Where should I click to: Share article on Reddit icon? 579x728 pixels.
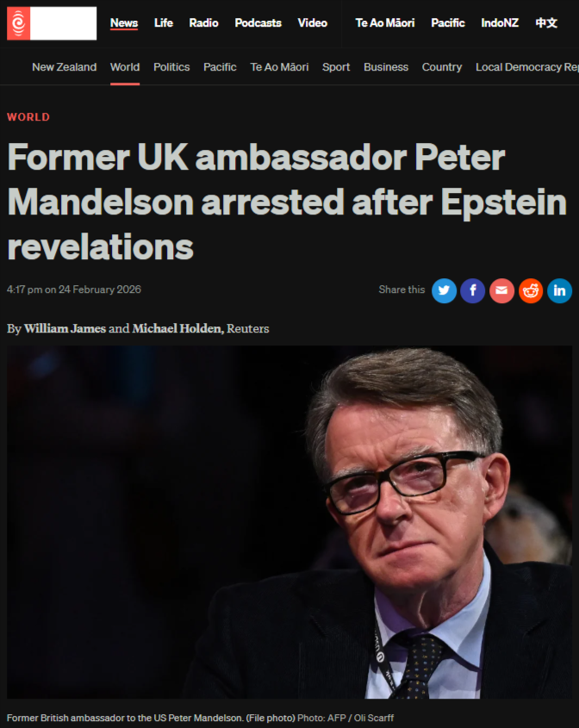531,290
